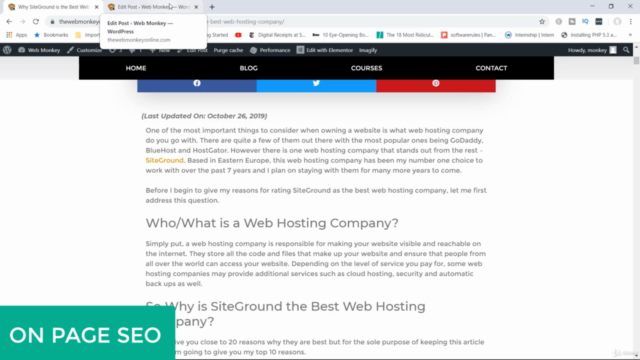
Task: Open Chrome three-dot menu
Action: [x=631, y=22]
